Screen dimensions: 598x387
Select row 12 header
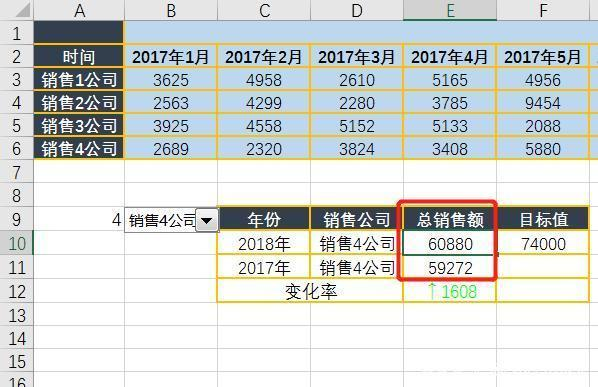tap(16, 291)
